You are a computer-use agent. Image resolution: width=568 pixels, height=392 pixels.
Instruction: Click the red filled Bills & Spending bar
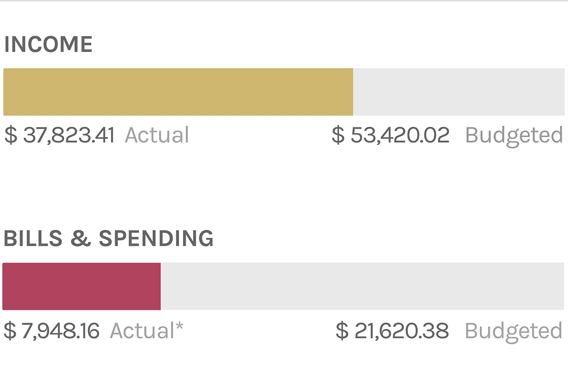pyautogui.click(x=81, y=286)
